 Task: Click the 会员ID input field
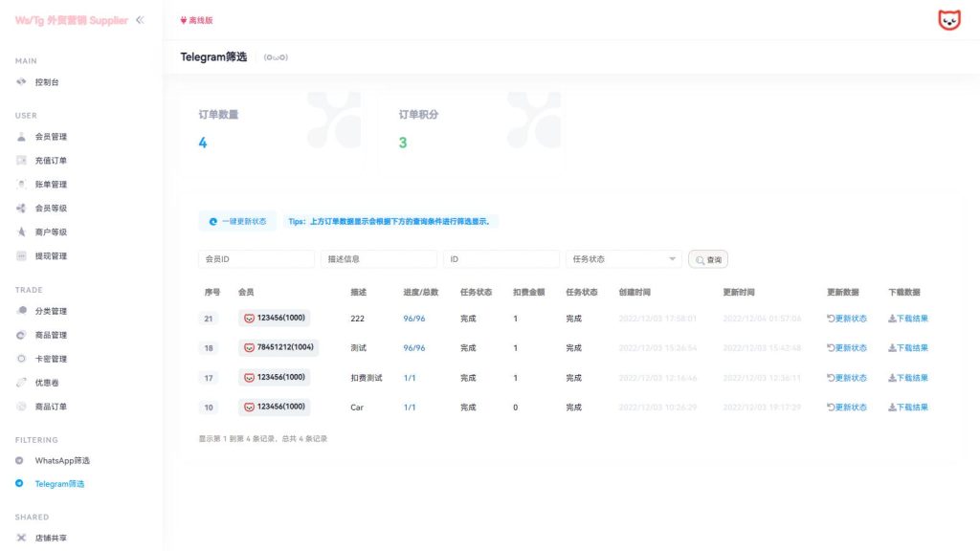click(x=256, y=258)
